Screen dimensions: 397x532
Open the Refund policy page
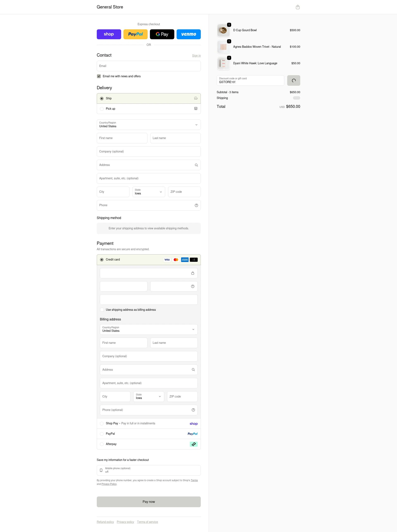(105, 522)
